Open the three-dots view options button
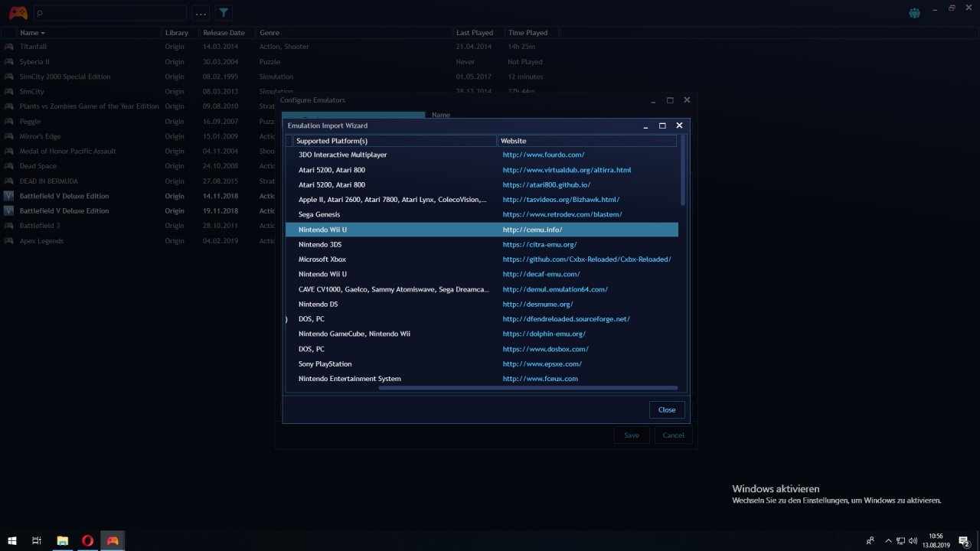This screenshot has height=551, width=980. (x=201, y=13)
